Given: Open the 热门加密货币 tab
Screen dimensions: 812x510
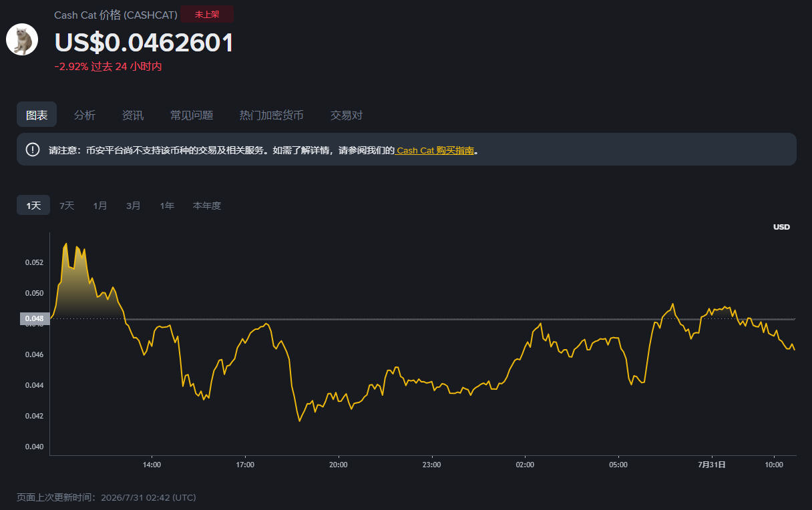Looking at the screenshot, I should coord(272,115).
